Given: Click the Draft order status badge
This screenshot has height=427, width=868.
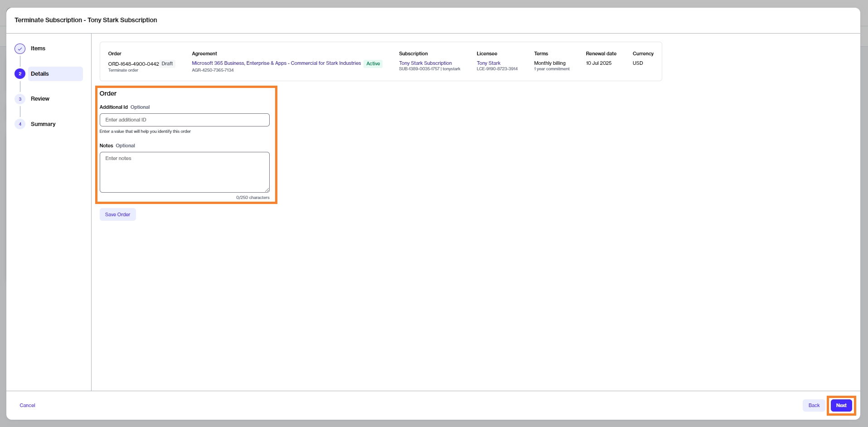Looking at the screenshot, I should pyautogui.click(x=167, y=64).
